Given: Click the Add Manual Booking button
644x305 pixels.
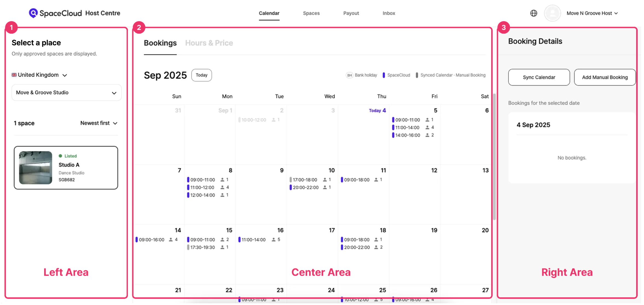Looking at the screenshot, I should 604,77.
